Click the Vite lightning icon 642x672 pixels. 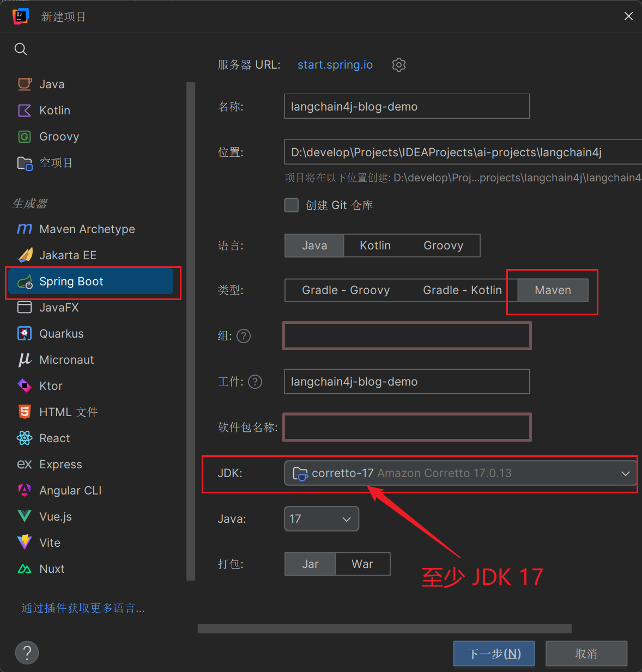[x=25, y=542]
